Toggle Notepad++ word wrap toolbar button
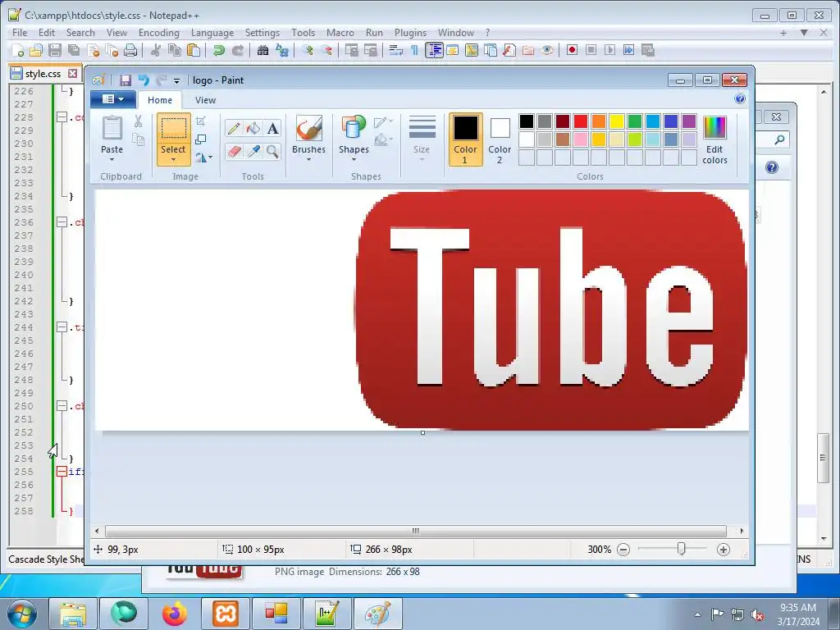The width and height of the screenshot is (840, 630). (x=396, y=50)
